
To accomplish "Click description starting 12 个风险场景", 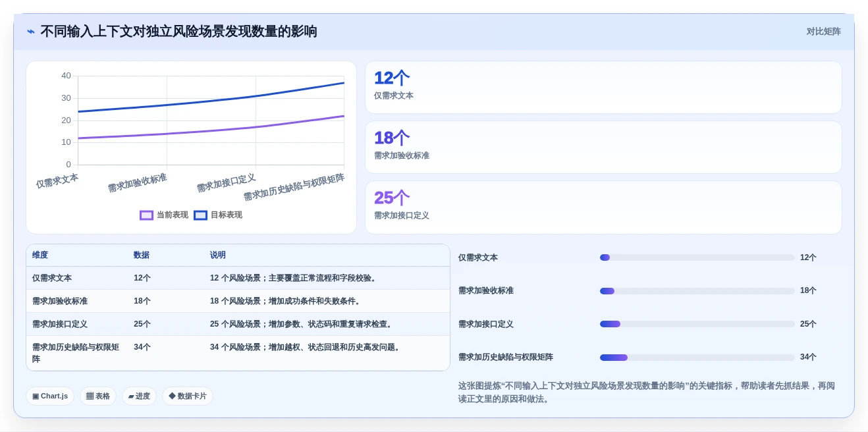I will pos(294,279).
